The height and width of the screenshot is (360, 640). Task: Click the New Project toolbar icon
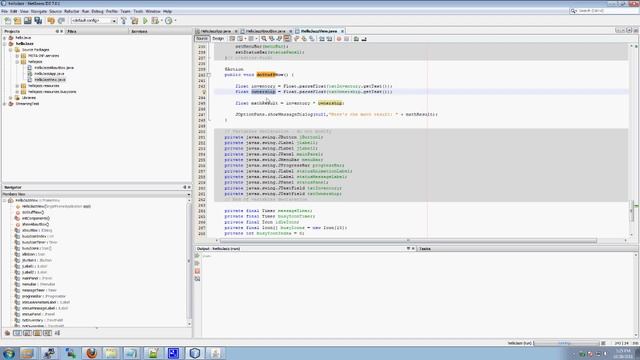click(x=18, y=20)
